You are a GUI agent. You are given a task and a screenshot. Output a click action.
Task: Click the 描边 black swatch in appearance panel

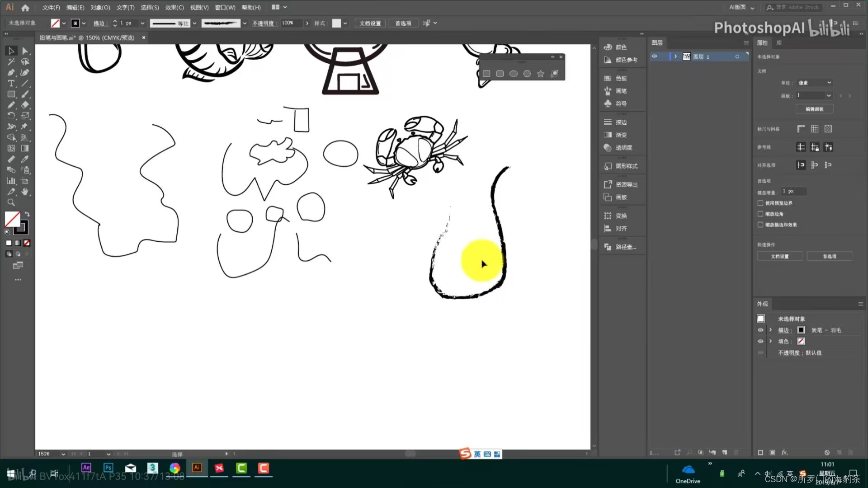(801, 330)
